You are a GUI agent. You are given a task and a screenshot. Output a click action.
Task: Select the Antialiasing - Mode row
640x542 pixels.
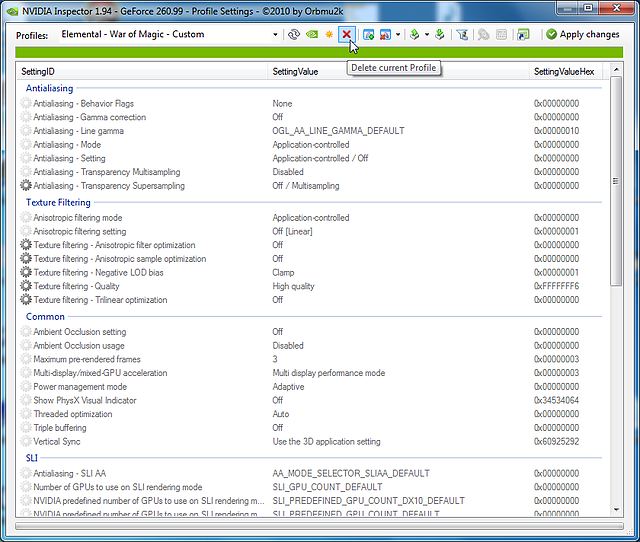click(311, 144)
